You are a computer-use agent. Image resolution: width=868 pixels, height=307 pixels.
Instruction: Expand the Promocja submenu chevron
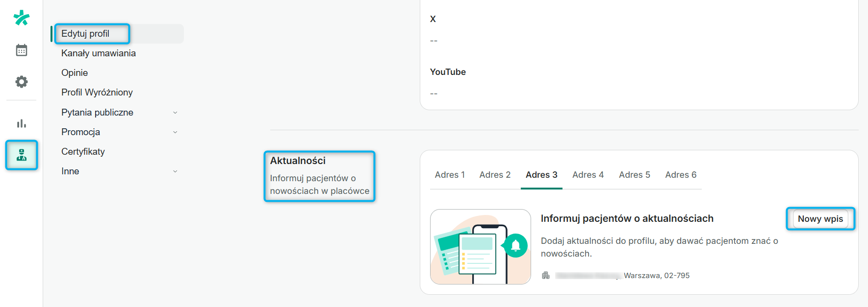(175, 132)
